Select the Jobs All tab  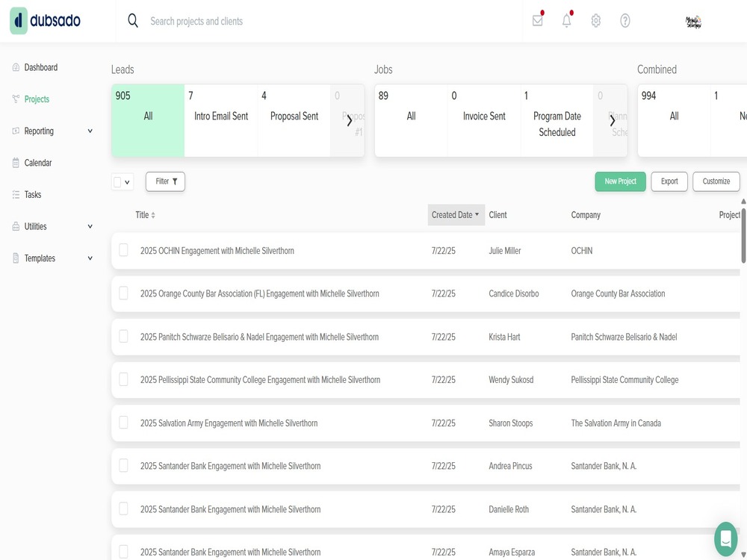[411, 120]
